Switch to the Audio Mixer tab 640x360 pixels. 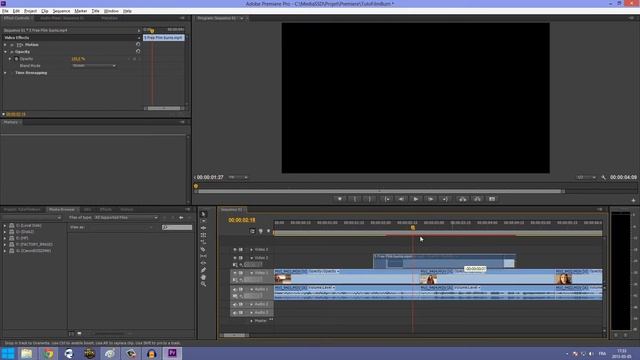pos(62,18)
